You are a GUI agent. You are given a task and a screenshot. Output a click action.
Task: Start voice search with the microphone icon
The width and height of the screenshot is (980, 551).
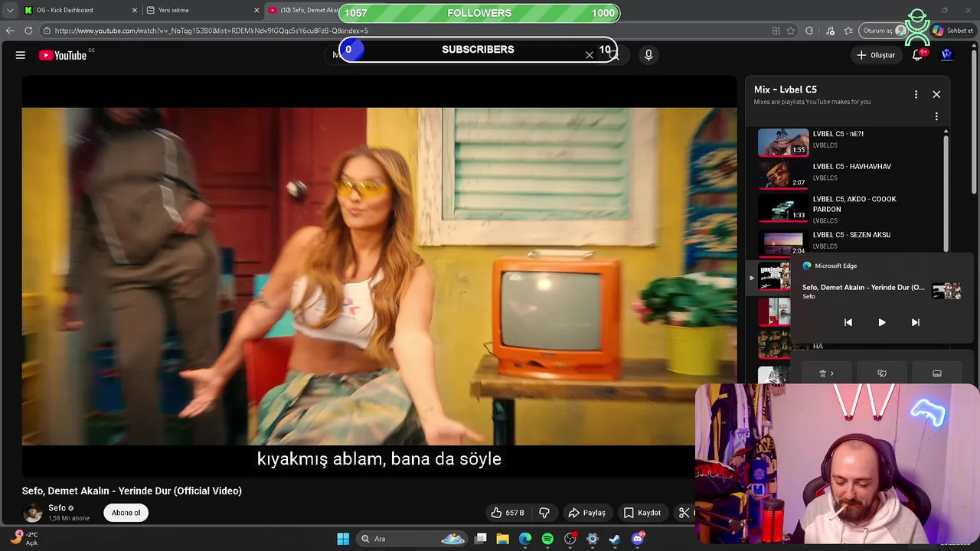tap(648, 55)
